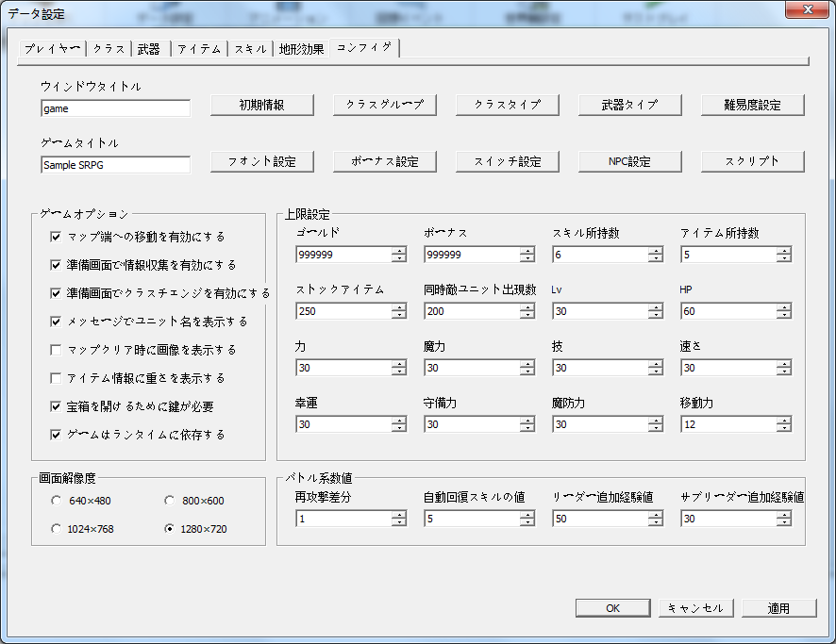This screenshot has width=836, height=644.
Task: Select the 1280×720 resolution option
Action: click(170, 529)
